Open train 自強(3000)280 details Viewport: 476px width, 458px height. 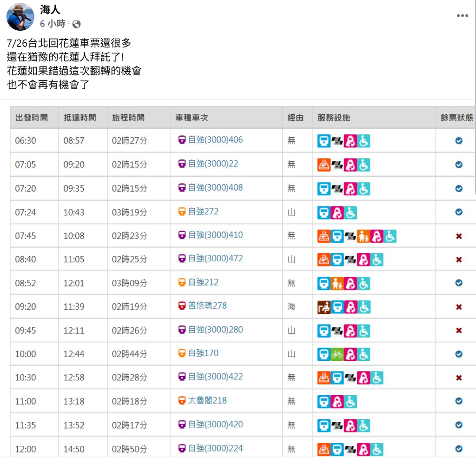216,330
